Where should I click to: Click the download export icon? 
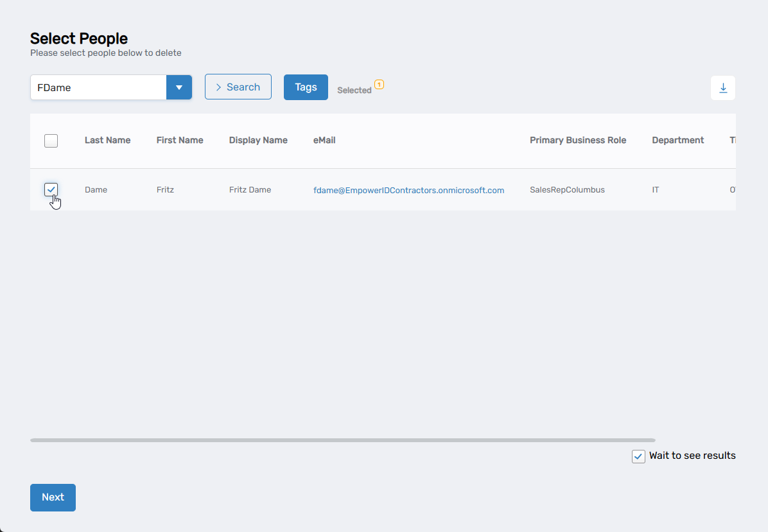[723, 88]
